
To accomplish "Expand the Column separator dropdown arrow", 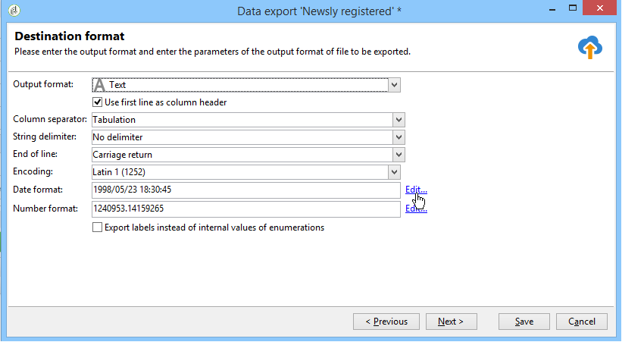I will (399, 120).
